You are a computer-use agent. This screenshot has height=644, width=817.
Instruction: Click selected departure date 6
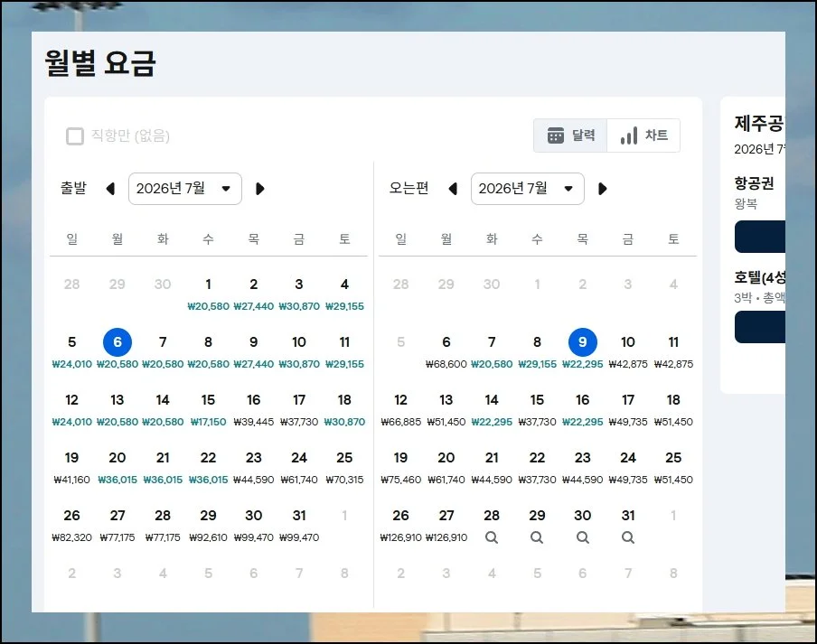[117, 342]
